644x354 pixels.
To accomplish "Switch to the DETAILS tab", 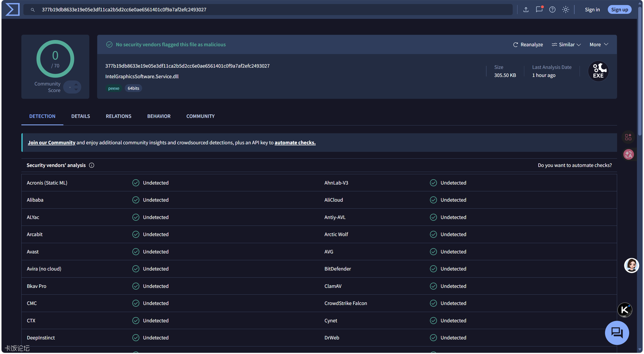I will point(80,116).
